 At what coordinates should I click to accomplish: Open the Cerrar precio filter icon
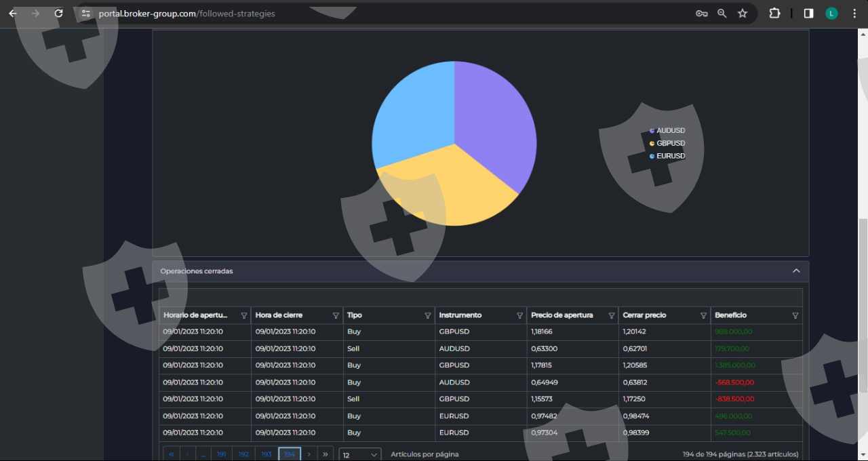click(703, 316)
